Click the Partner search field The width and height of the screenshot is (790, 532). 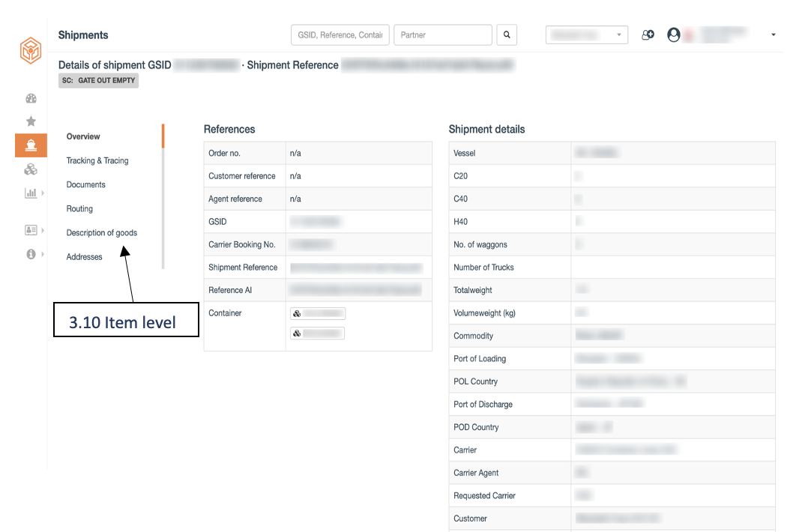point(443,34)
